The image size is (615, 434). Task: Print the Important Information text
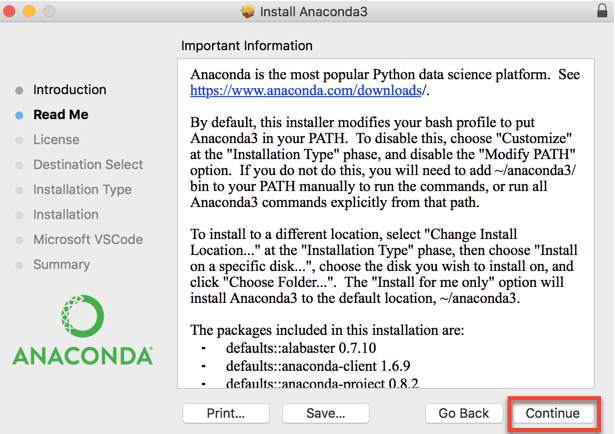(225, 413)
